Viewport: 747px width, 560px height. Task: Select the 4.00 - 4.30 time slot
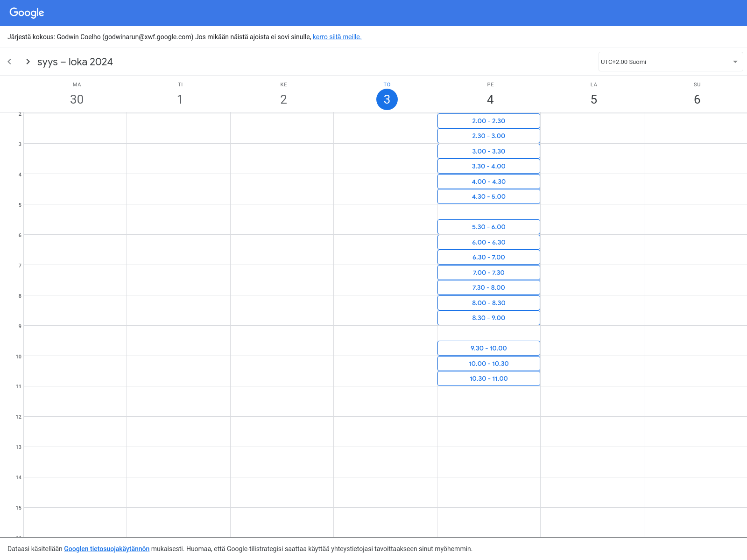coord(489,182)
